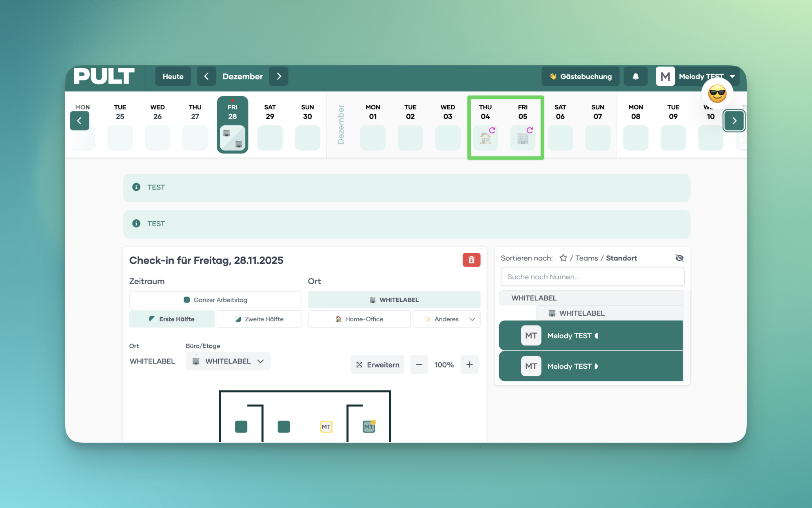Zoom out with the minus icon
Viewport: 812px width, 508px height.
(x=419, y=365)
